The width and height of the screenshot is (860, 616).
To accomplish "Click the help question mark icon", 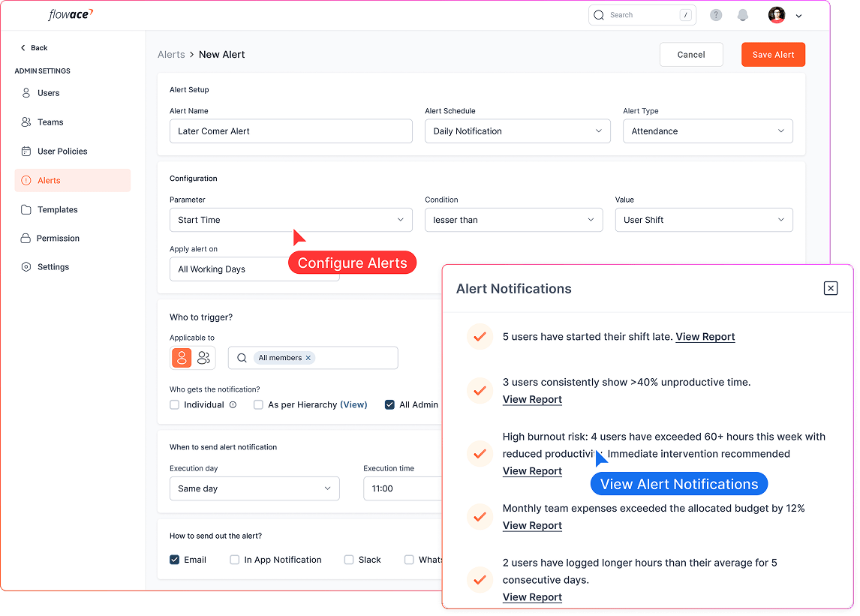I will click(716, 15).
